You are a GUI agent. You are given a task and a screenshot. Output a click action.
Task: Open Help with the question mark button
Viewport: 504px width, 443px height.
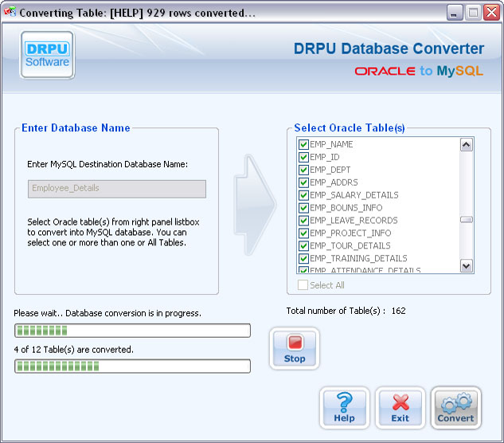pyautogui.click(x=344, y=408)
